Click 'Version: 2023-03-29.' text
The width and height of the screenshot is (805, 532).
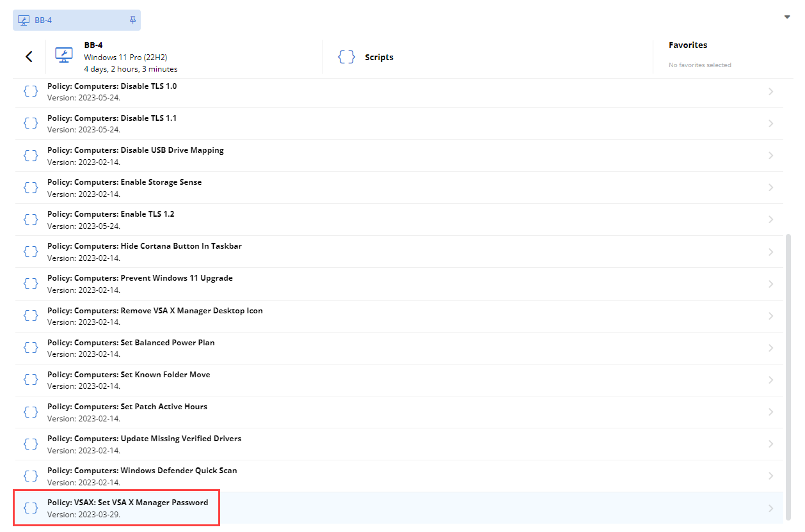pos(84,514)
